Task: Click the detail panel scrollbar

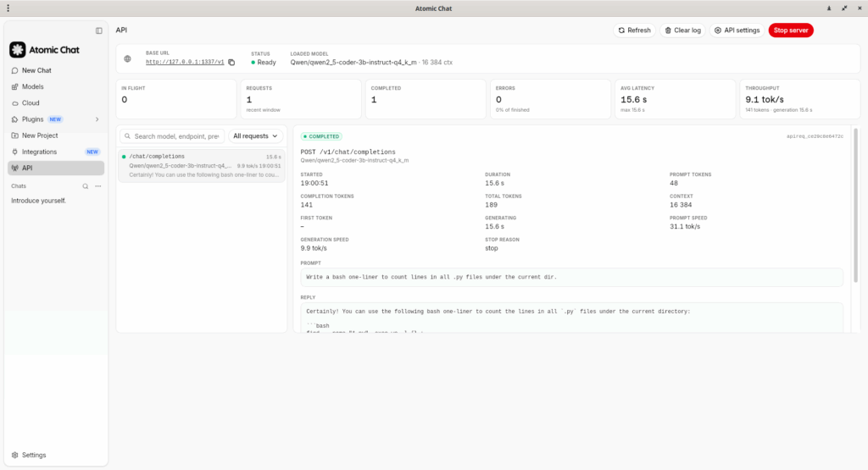Action: 856,205
